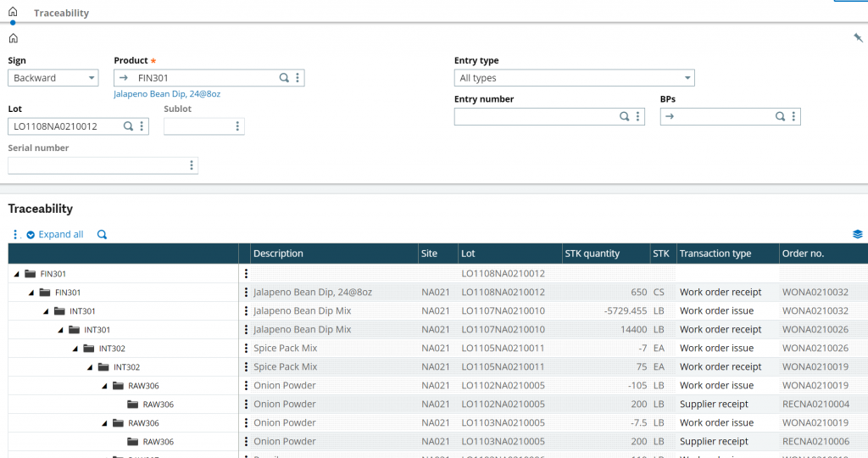
Task: Select the Traceability tab
Action: (x=61, y=14)
